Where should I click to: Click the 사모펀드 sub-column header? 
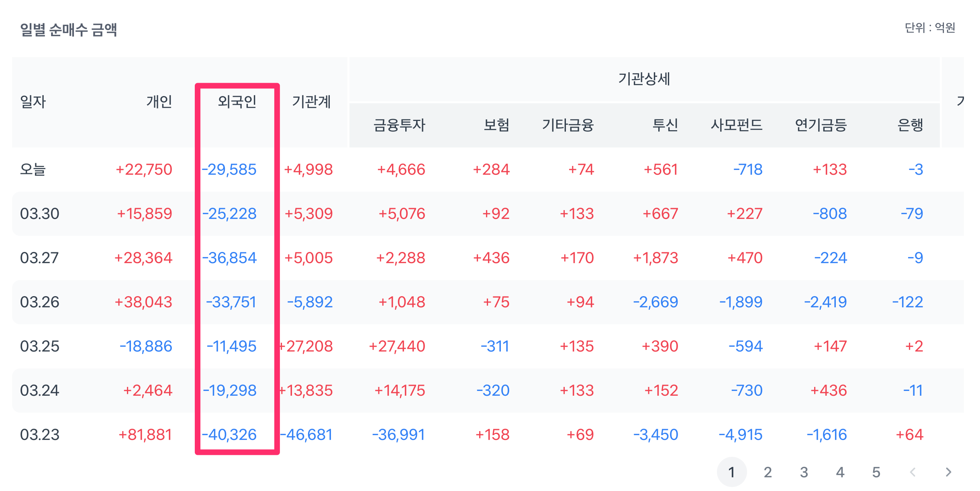(x=736, y=125)
